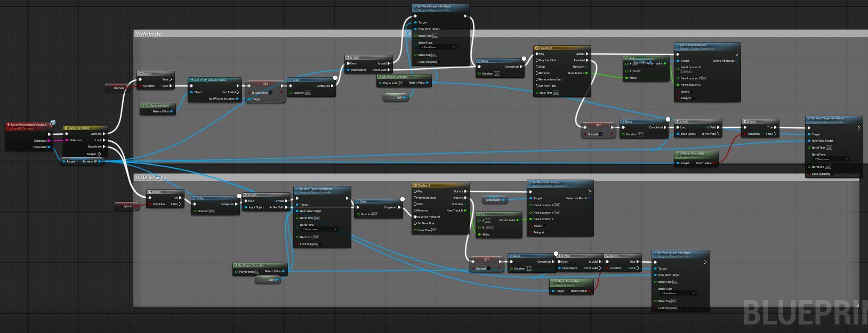This screenshot has height=333, width=868.
Task: Click the interface badge icon on the event node
Action: (x=52, y=123)
